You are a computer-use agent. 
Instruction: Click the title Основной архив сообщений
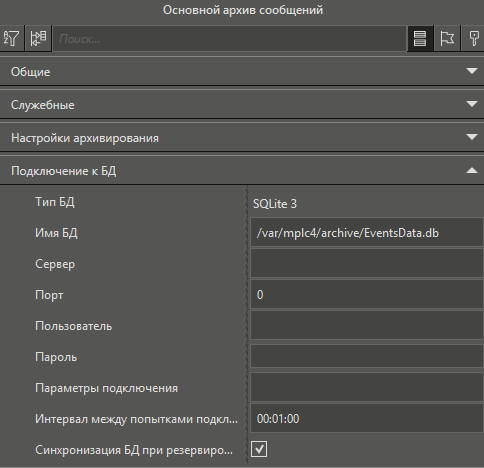[243, 10]
